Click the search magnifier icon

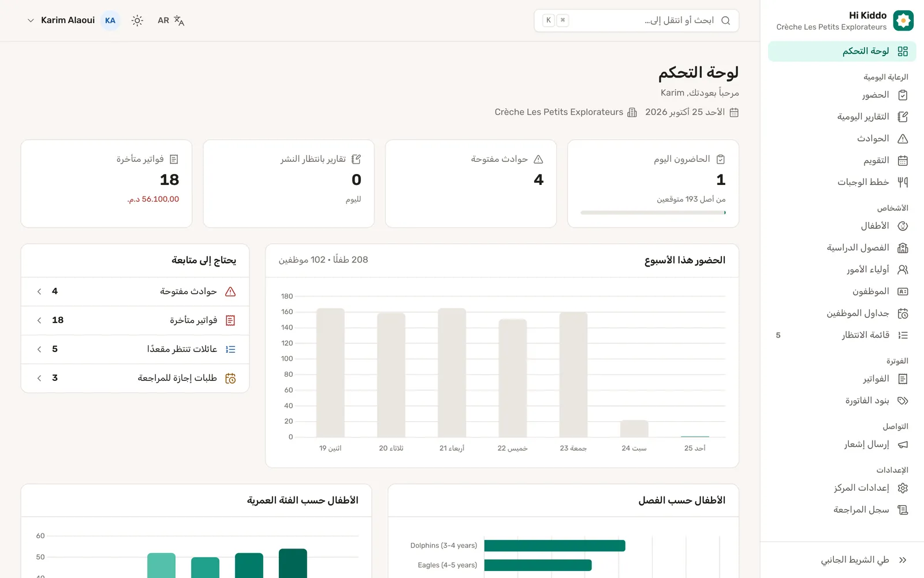726,21
